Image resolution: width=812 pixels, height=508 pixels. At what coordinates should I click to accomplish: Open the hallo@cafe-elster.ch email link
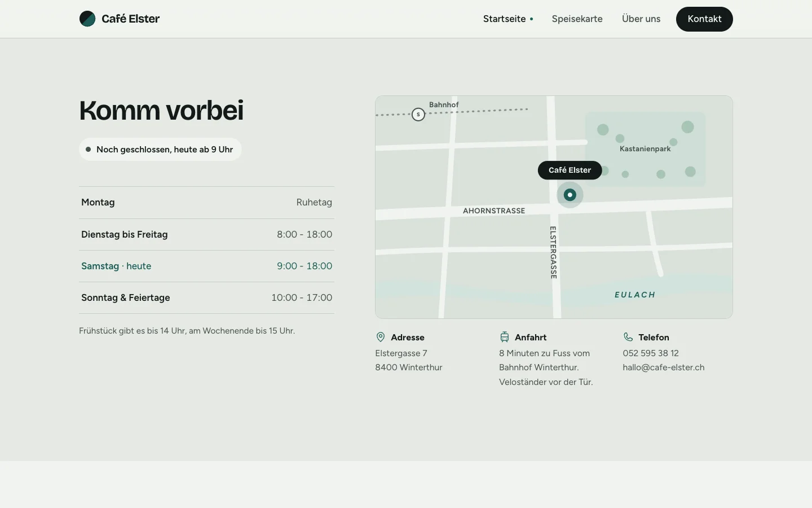[664, 367]
